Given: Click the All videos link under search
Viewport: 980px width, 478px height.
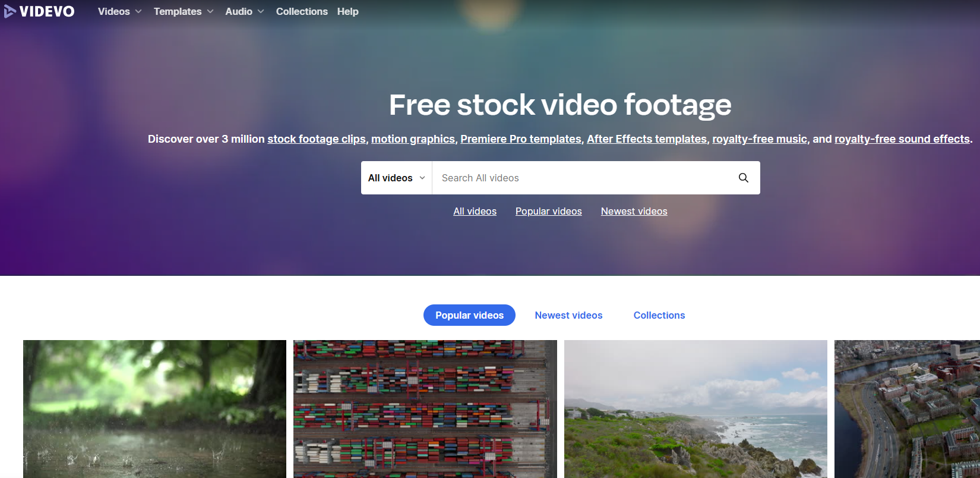Looking at the screenshot, I should [475, 211].
